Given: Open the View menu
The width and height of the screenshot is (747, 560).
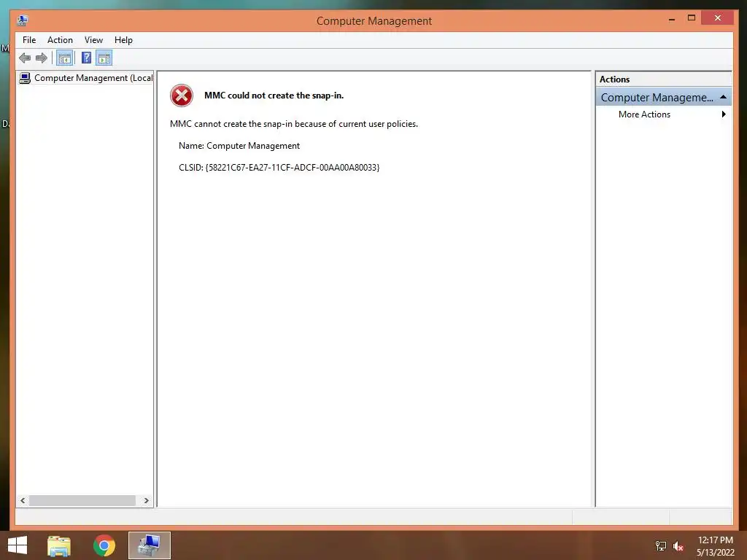Looking at the screenshot, I should tap(93, 40).
